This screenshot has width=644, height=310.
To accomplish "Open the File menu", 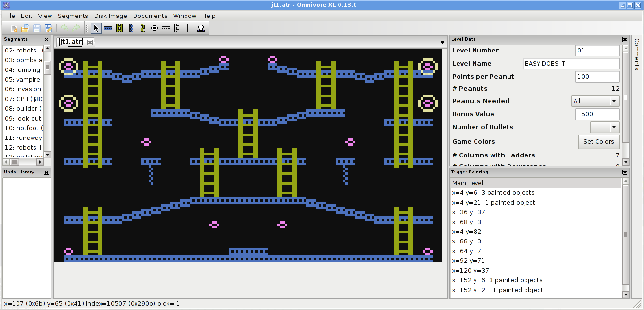I will pos(10,16).
